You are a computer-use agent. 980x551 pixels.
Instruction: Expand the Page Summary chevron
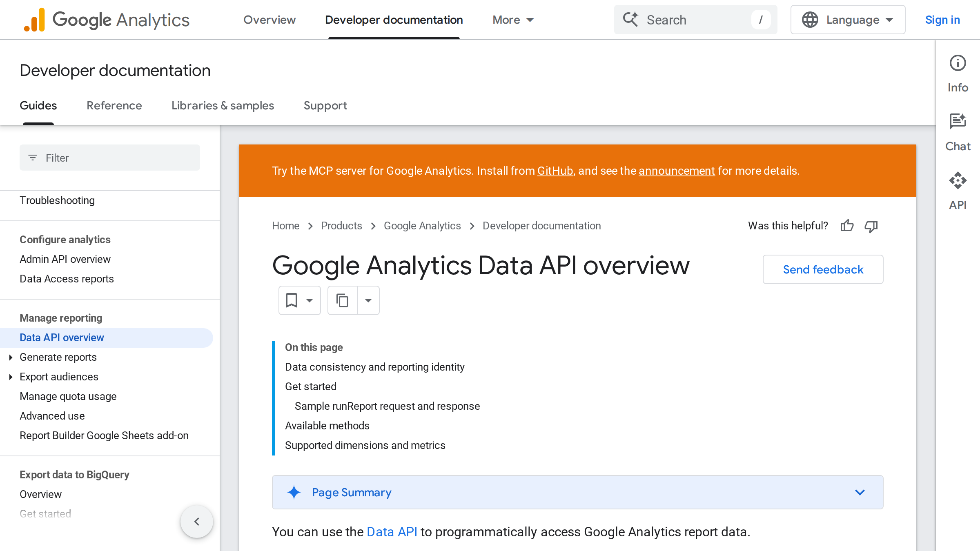coord(860,492)
